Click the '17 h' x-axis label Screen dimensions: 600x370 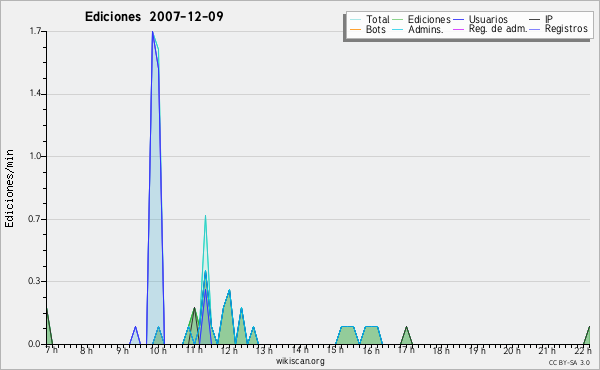pos(406,350)
